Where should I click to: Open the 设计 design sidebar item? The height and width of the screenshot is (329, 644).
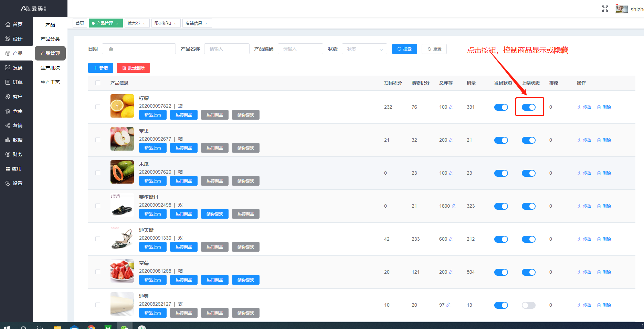14,39
